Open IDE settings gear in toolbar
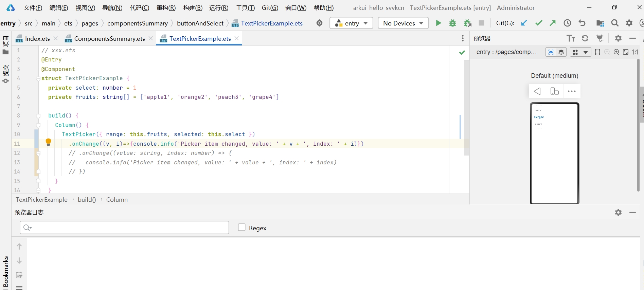Image resolution: width=644 pixels, height=290 pixels. coord(629,23)
